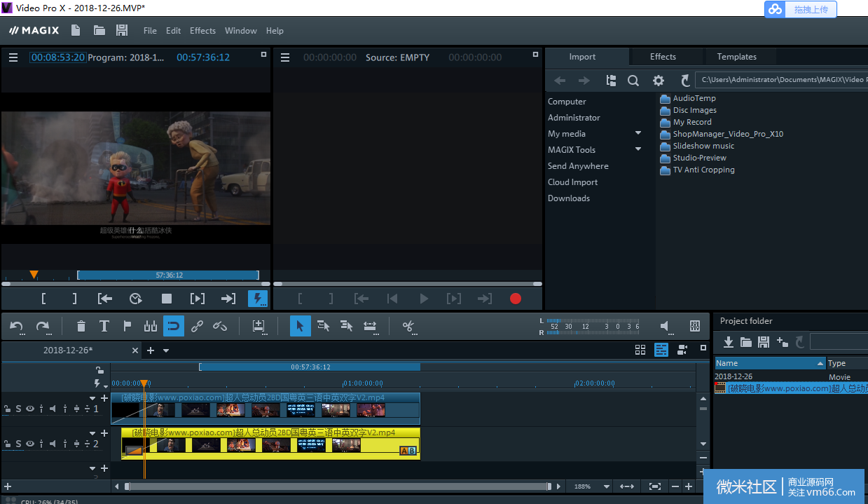Open the Effects menu
This screenshot has height=504, width=868.
(x=202, y=30)
